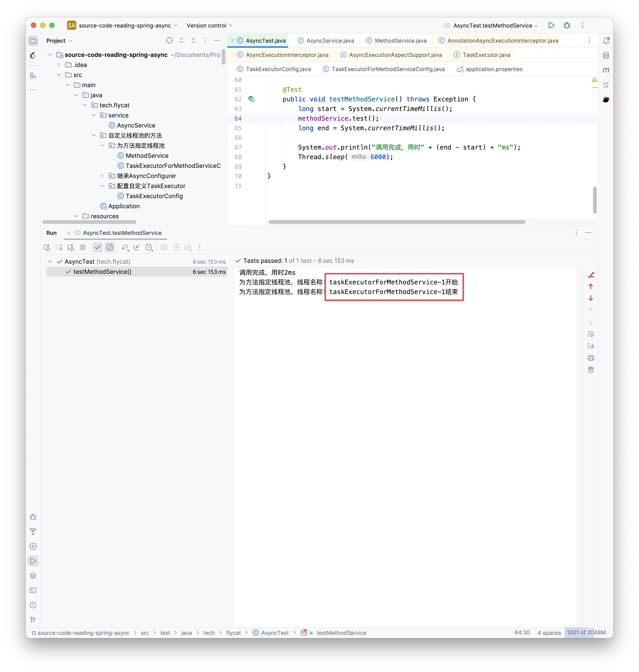Click AsyncTest breadcrumb in status bar
This screenshot has width=639, height=672.
270,633
